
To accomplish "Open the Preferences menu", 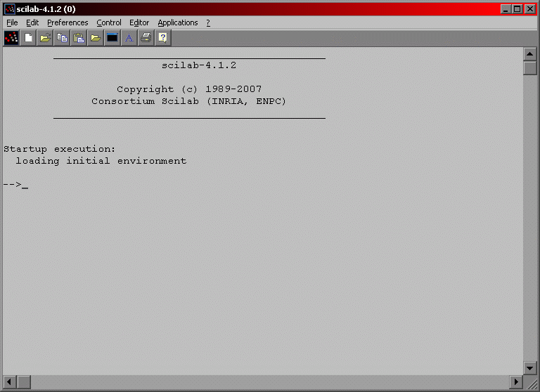I will 67,22.
